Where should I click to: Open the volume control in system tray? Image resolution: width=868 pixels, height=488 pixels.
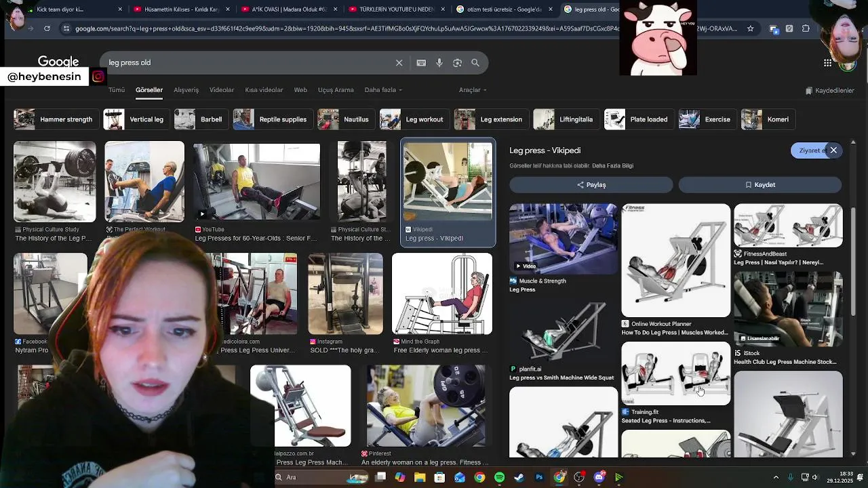(815, 477)
